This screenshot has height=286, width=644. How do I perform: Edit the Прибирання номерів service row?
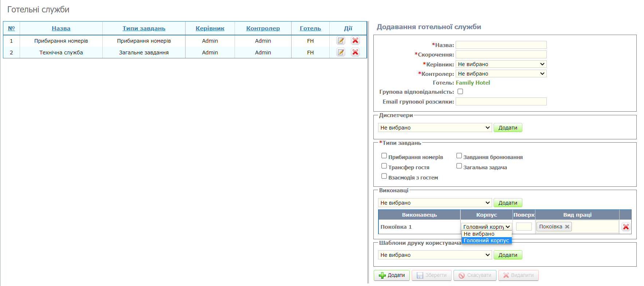[341, 41]
